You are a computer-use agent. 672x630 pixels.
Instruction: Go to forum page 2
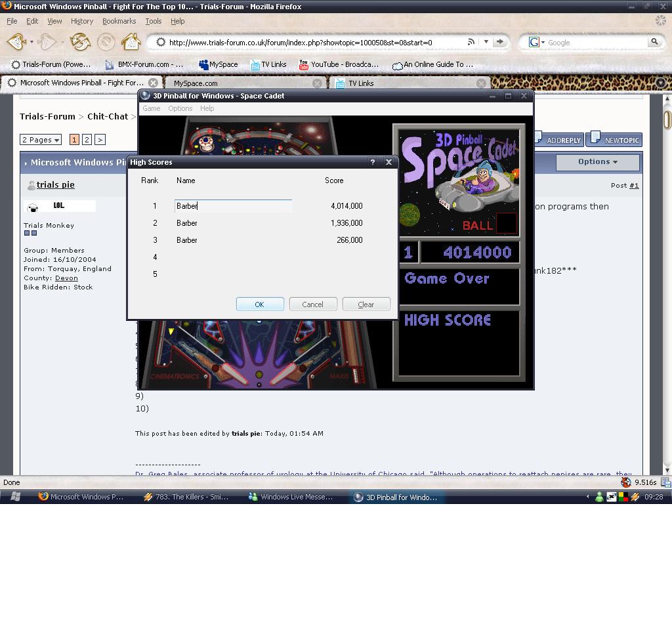(x=87, y=140)
